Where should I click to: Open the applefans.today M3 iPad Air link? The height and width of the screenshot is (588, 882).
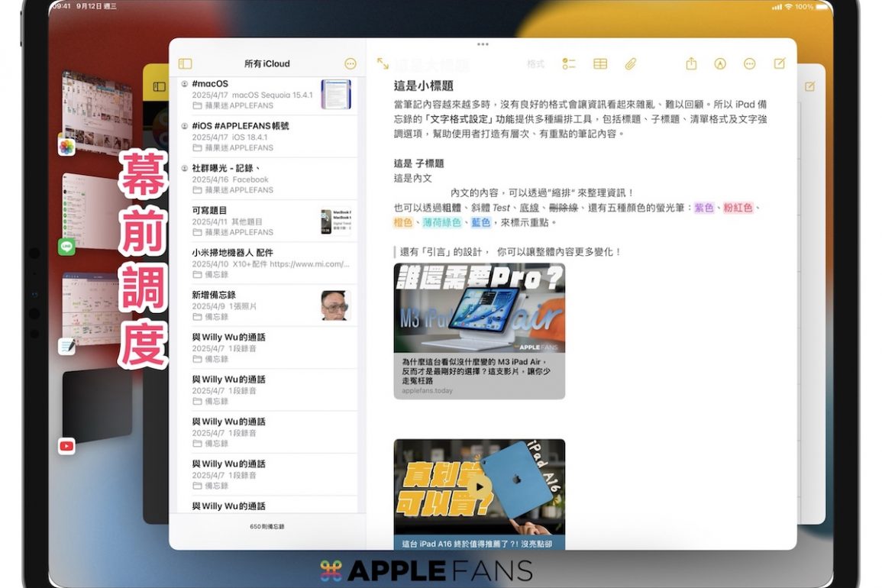coord(479,331)
